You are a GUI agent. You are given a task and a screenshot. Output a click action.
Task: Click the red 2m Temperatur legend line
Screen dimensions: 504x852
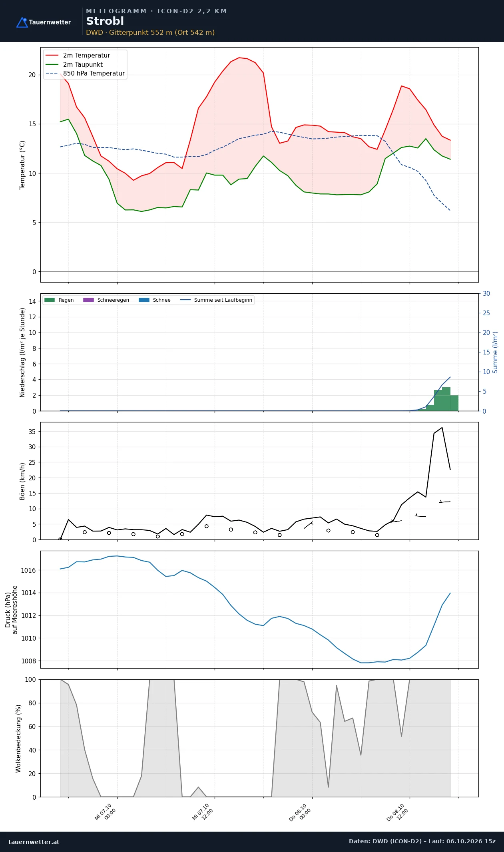pyautogui.click(x=52, y=56)
